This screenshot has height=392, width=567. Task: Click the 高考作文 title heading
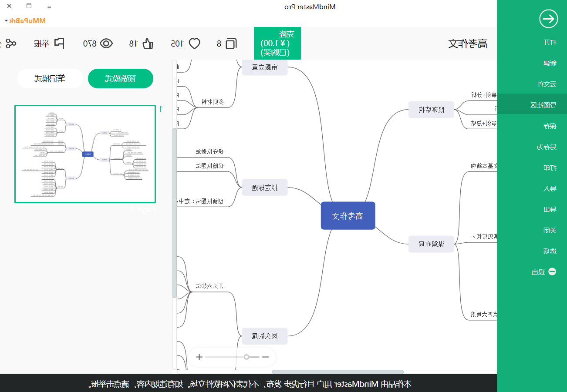click(468, 44)
